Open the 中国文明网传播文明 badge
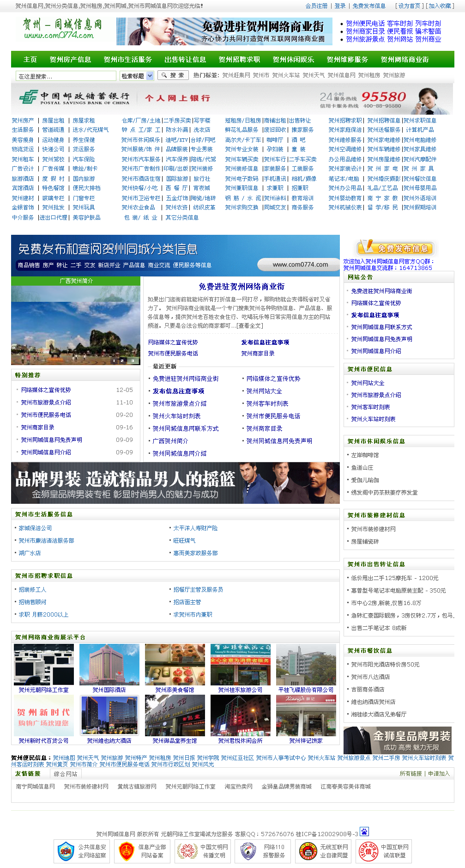 click(x=203, y=851)
